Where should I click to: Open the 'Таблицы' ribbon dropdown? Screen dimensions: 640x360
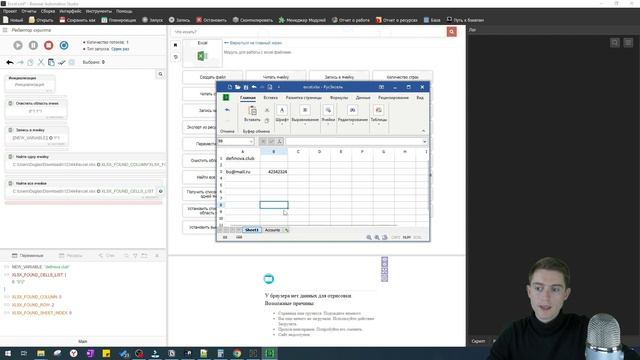[x=379, y=114]
